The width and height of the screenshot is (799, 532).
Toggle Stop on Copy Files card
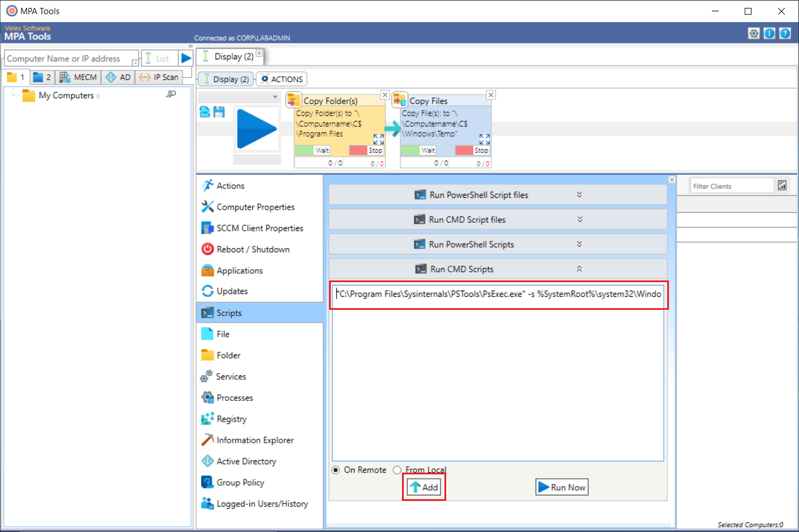(472, 150)
